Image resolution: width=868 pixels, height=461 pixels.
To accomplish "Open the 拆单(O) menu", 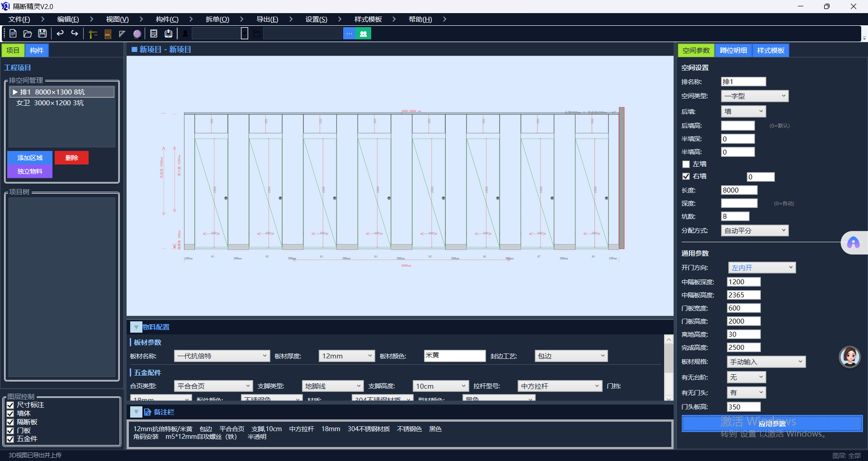I will click(x=217, y=19).
